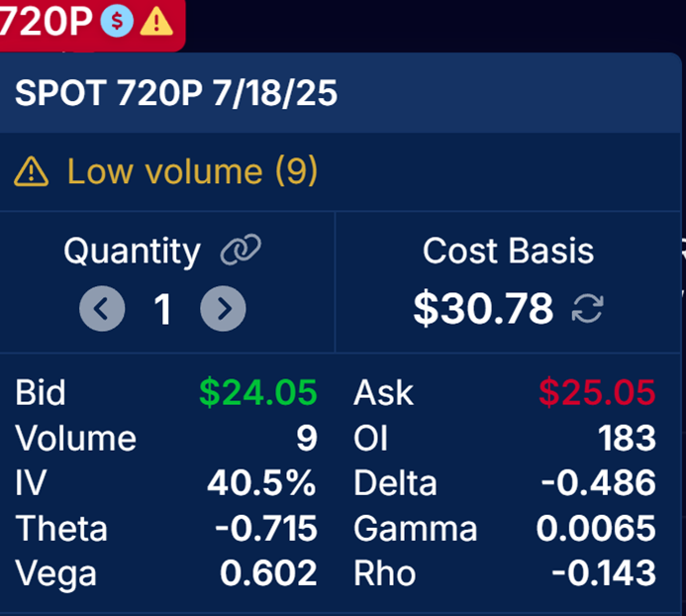This screenshot has height=616, width=686.
Task: Click the Quantity label
Action: tap(132, 252)
